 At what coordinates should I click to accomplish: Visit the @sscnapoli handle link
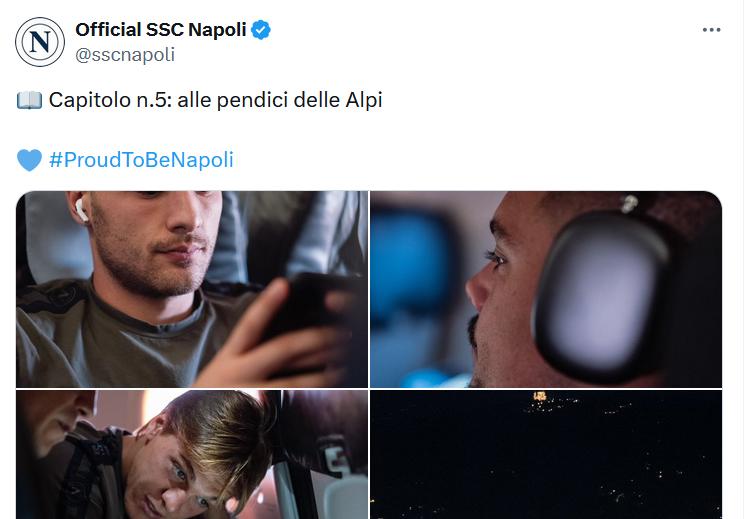(125, 54)
